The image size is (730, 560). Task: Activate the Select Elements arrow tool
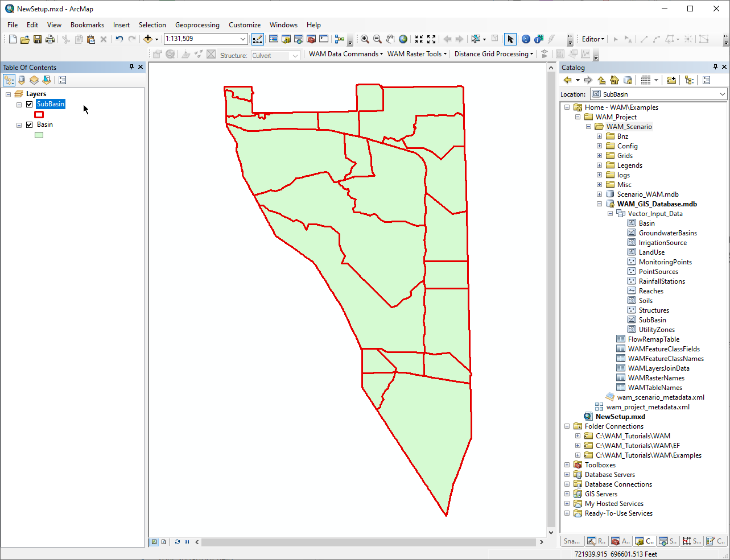point(510,39)
